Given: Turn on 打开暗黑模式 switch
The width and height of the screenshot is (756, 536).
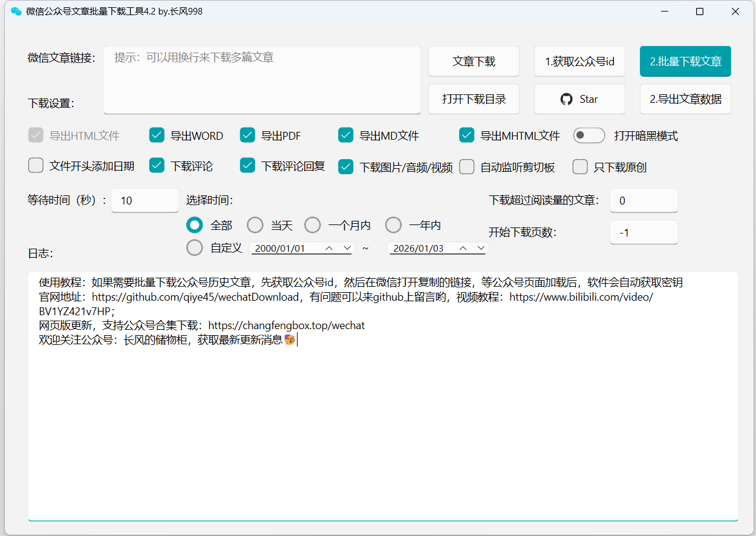Looking at the screenshot, I should pyautogui.click(x=589, y=136).
